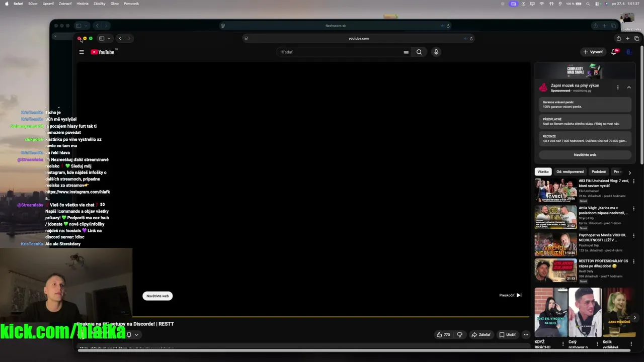Open the Wi-Fi status menu

click(x=542, y=4)
